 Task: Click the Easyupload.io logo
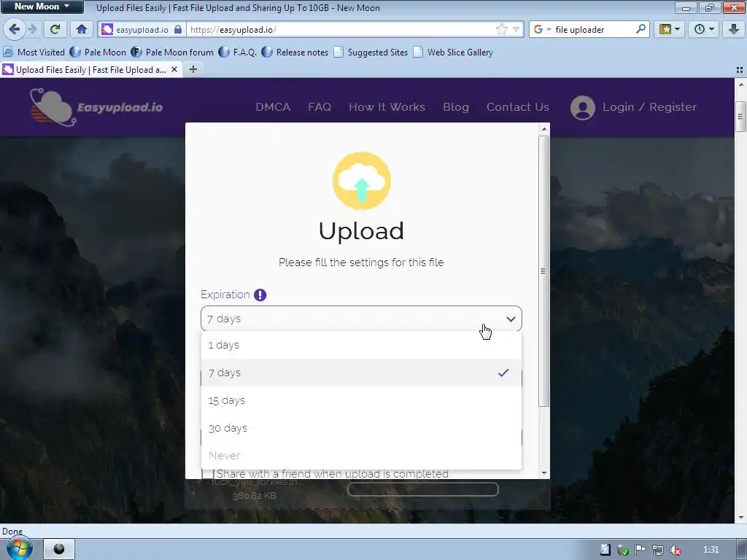tap(96, 107)
